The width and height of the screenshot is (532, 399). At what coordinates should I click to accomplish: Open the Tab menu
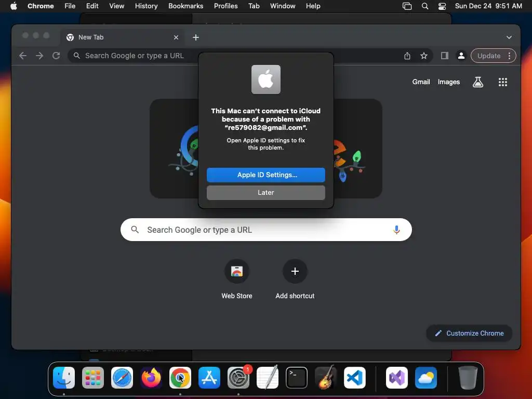pos(254,6)
